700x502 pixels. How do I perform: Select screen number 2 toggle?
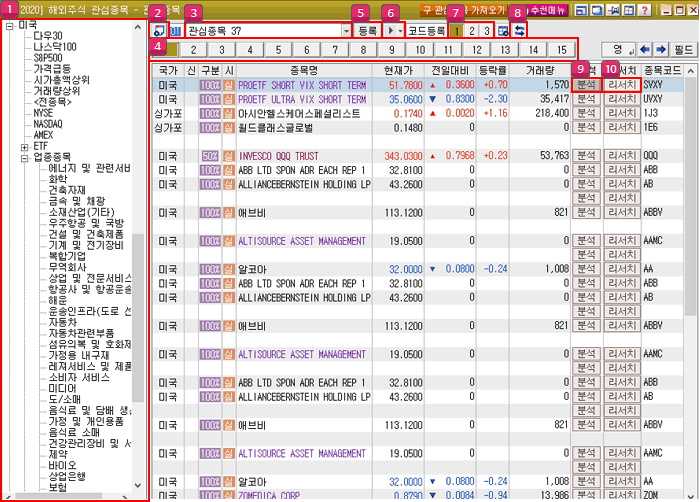tap(471, 30)
